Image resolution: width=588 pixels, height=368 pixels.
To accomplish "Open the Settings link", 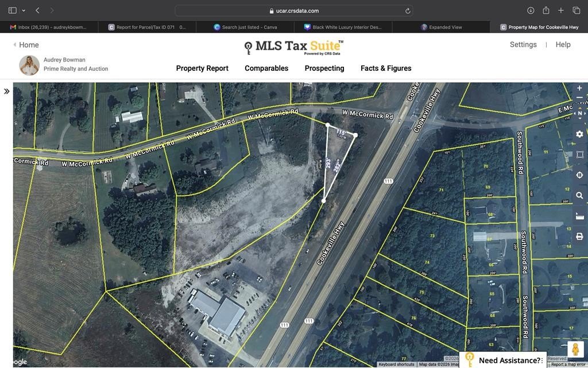I will coord(523,45).
